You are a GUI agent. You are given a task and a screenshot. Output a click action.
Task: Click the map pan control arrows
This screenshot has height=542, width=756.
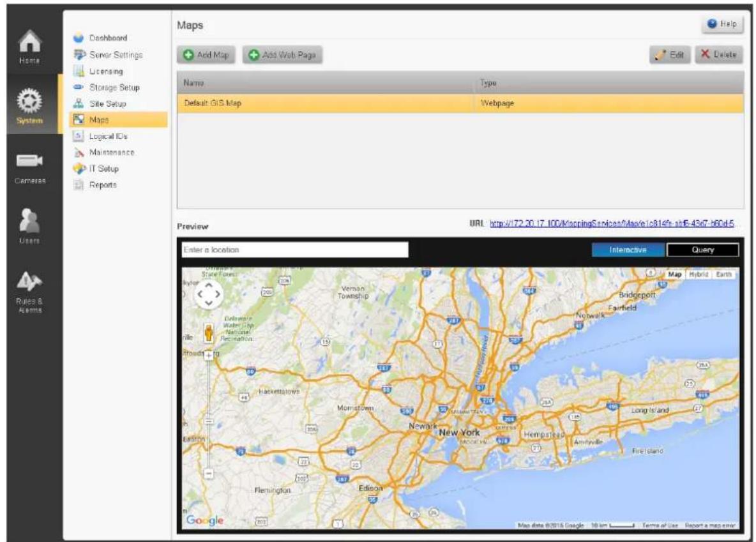(x=209, y=294)
